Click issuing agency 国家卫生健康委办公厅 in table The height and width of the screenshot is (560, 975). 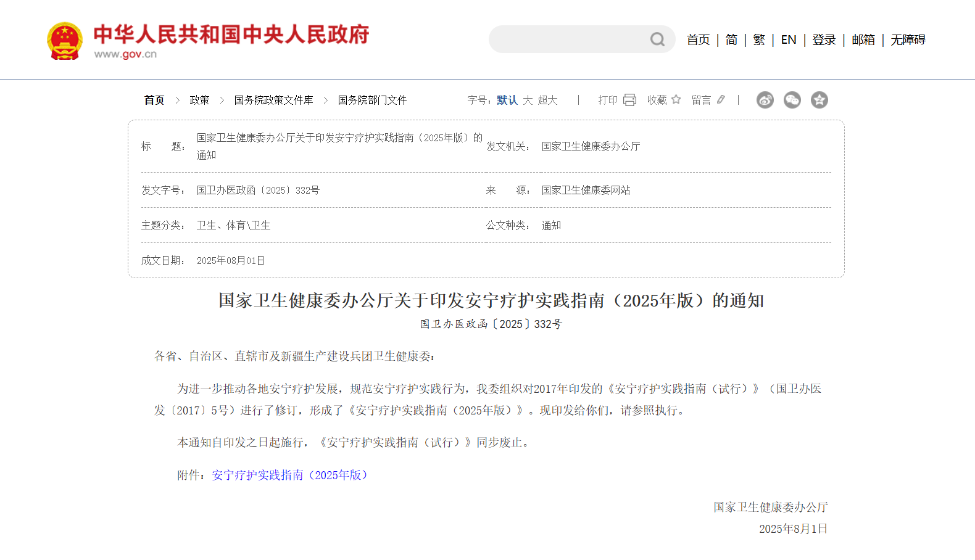(x=591, y=146)
